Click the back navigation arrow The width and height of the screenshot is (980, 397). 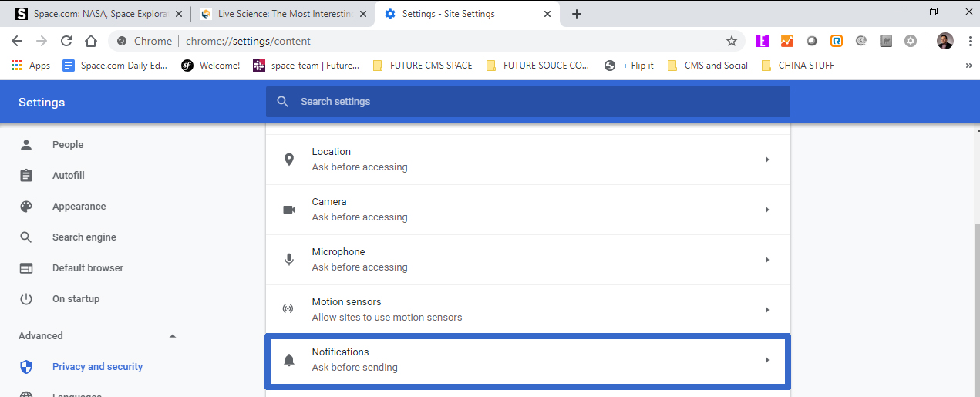pyautogui.click(x=17, y=41)
